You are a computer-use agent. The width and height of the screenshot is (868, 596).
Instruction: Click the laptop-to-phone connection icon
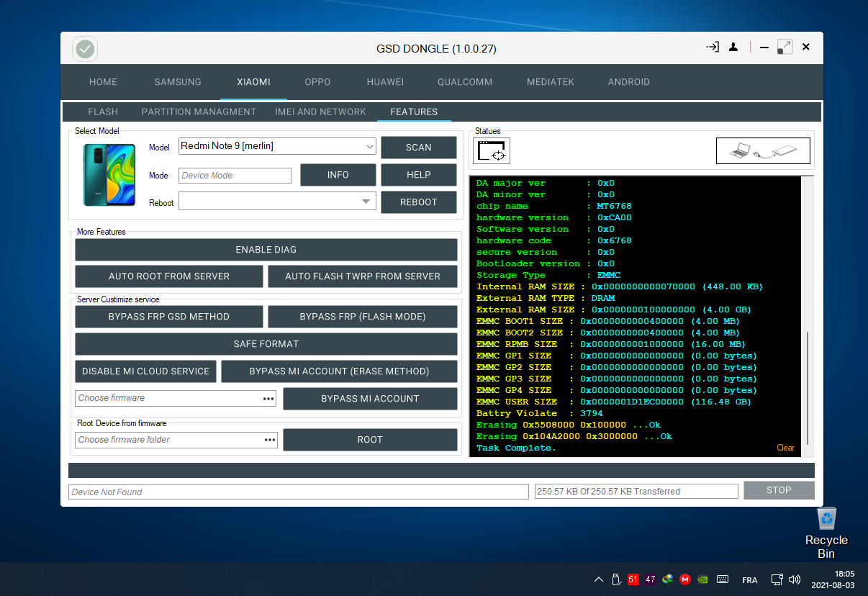(763, 151)
